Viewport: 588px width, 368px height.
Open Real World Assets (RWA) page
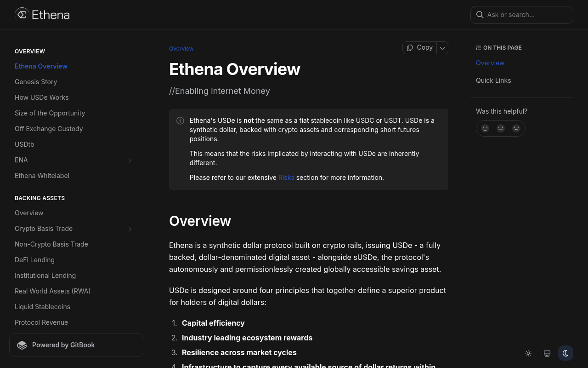(x=53, y=291)
